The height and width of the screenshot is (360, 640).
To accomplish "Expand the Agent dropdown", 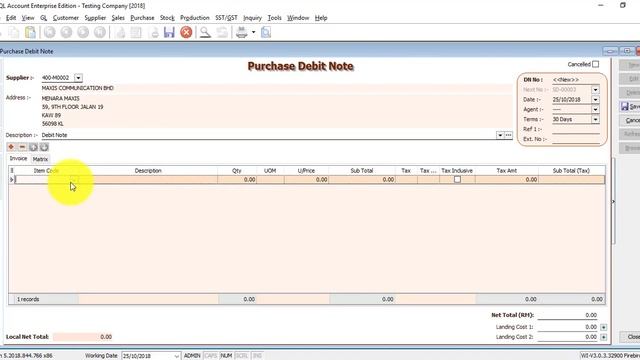I will [x=596, y=109].
